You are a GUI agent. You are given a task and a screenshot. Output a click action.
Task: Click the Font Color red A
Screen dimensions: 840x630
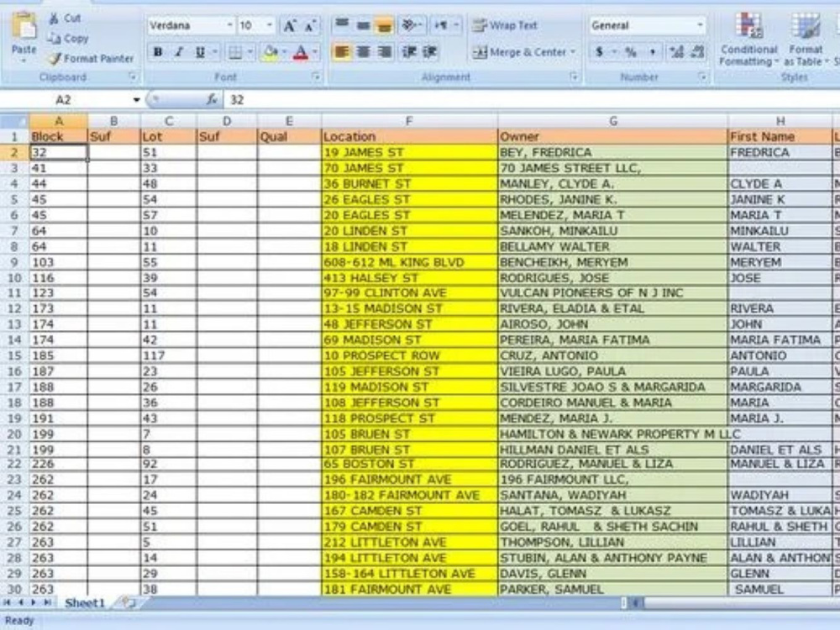(x=301, y=52)
